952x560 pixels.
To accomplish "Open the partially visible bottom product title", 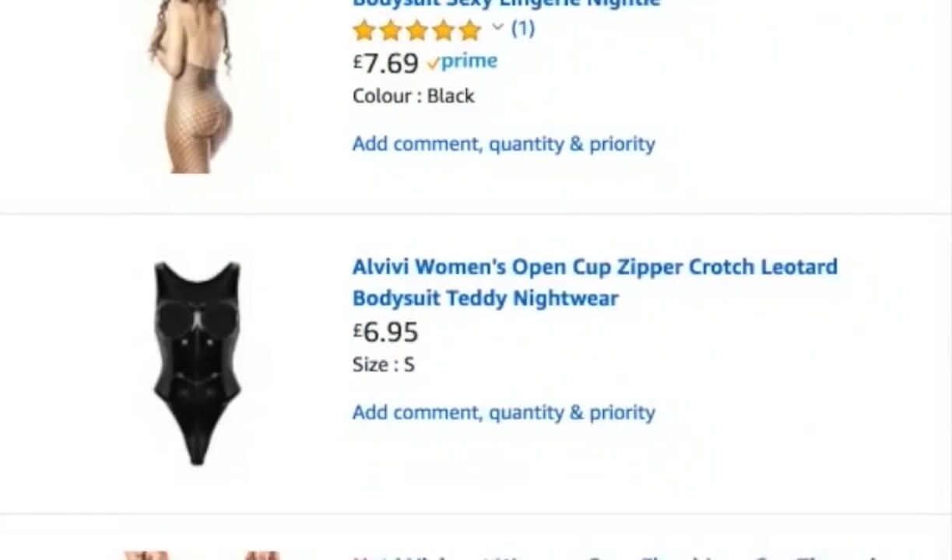I will (615, 557).
